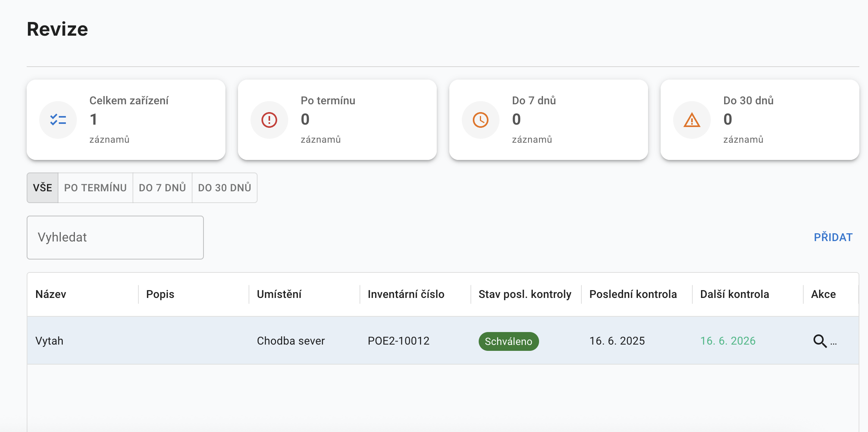Focus the Vyhledat search field

click(x=115, y=238)
